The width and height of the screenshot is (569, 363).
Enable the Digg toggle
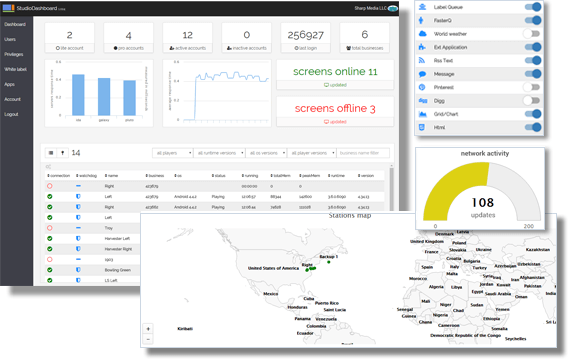(x=532, y=101)
